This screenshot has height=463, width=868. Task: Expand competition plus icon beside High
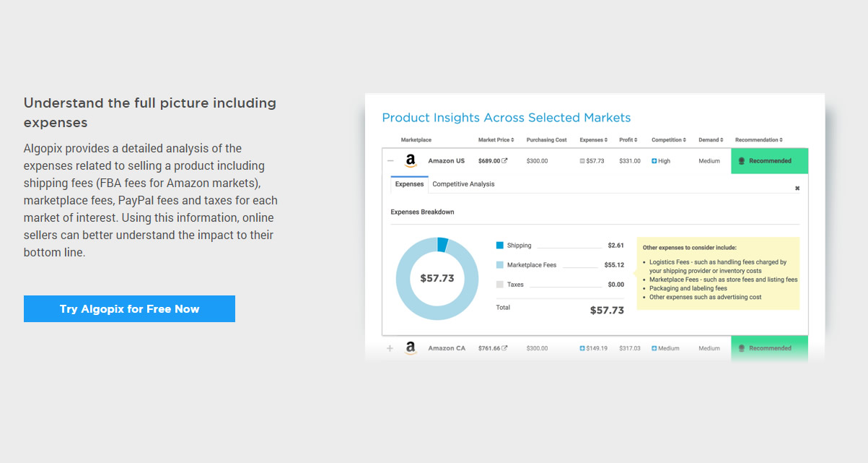pos(654,161)
